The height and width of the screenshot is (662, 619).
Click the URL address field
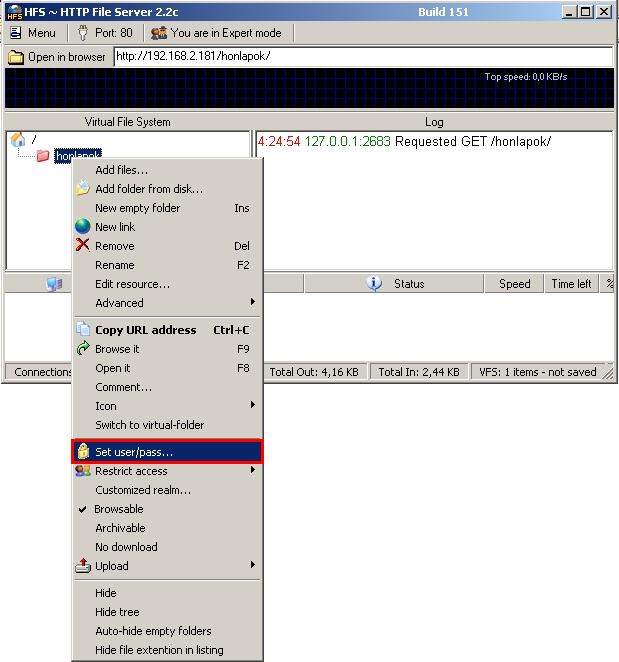[363, 56]
